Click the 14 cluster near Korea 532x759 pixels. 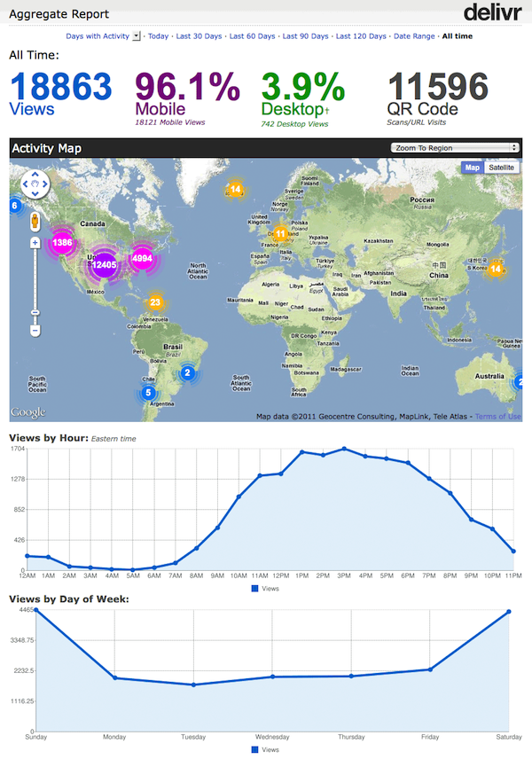[x=496, y=269]
